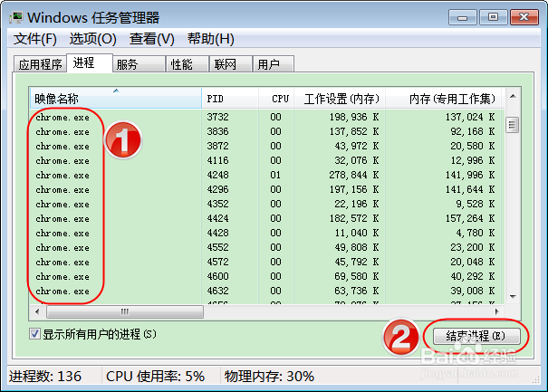This screenshot has width=548, height=392.
Task: Select chrome.exe row with PID 4116
Action: [x=266, y=161]
